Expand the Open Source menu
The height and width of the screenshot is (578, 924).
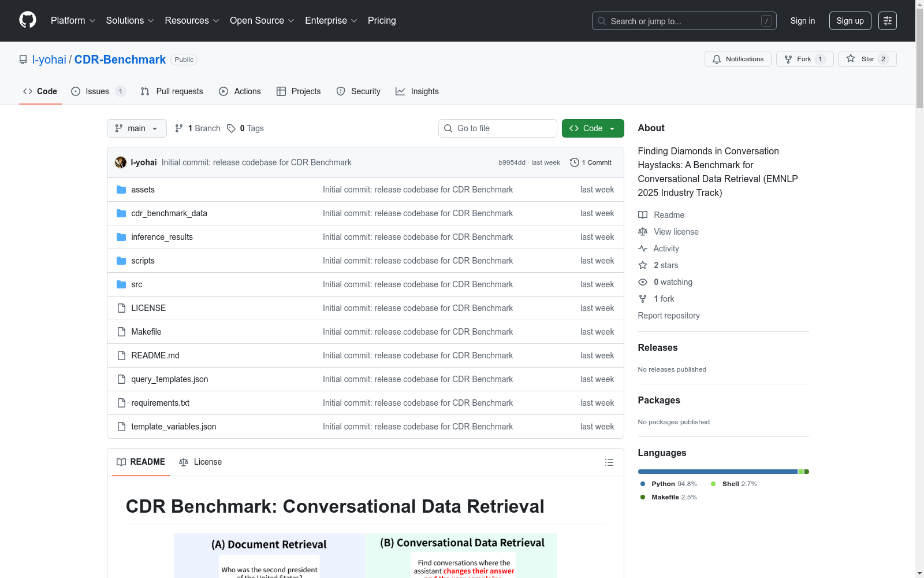click(x=262, y=21)
